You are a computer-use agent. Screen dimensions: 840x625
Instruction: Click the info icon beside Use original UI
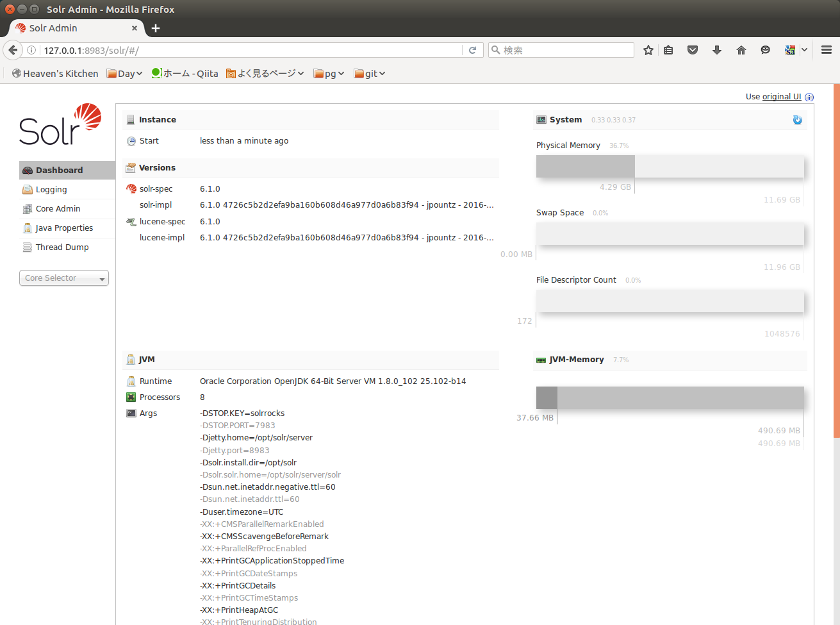coord(809,97)
